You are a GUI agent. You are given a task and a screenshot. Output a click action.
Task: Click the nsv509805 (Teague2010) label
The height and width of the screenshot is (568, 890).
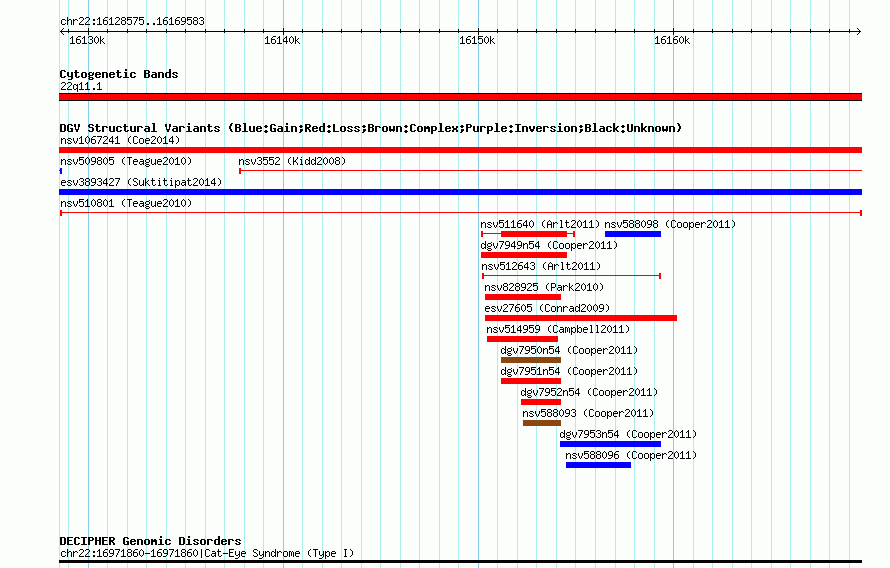126,161
